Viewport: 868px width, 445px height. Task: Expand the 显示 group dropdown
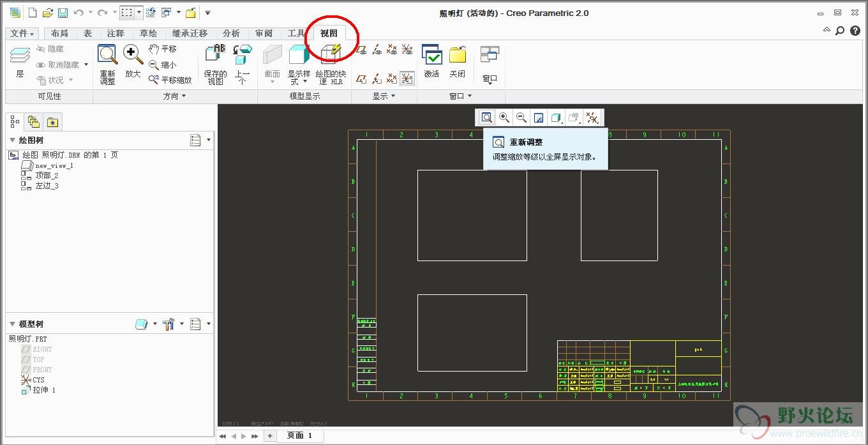(x=384, y=96)
